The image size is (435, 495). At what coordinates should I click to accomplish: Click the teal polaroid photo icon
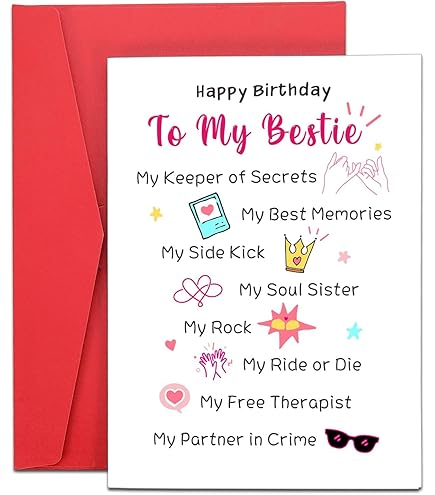[x=209, y=215]
